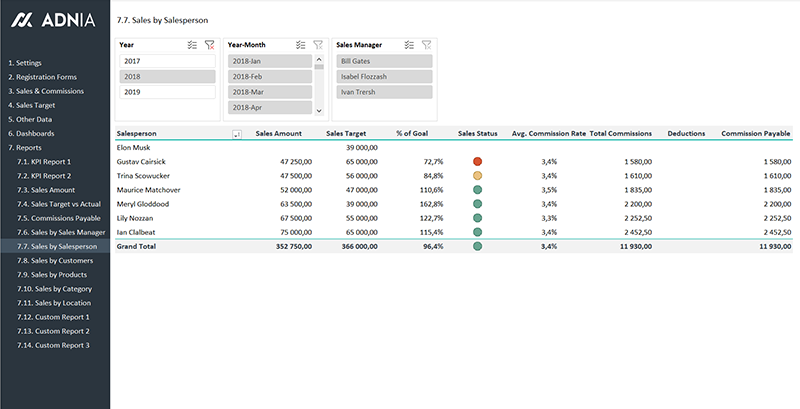Clear the Year-Month slicer filter
This screenshot has height=409, width=800.
point(317,45)
